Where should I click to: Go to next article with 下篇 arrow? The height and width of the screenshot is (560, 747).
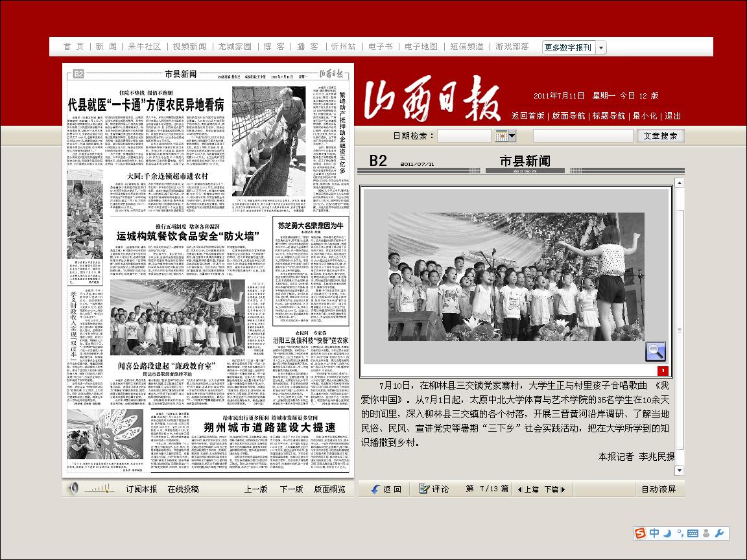pyautogui.click(x=555, y=489)
